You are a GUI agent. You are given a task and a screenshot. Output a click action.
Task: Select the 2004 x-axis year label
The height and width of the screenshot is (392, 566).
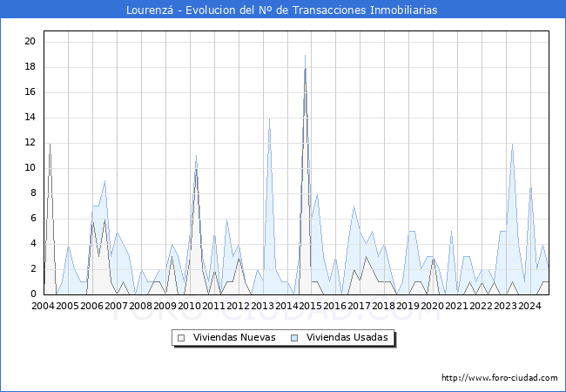pos(43,306)
